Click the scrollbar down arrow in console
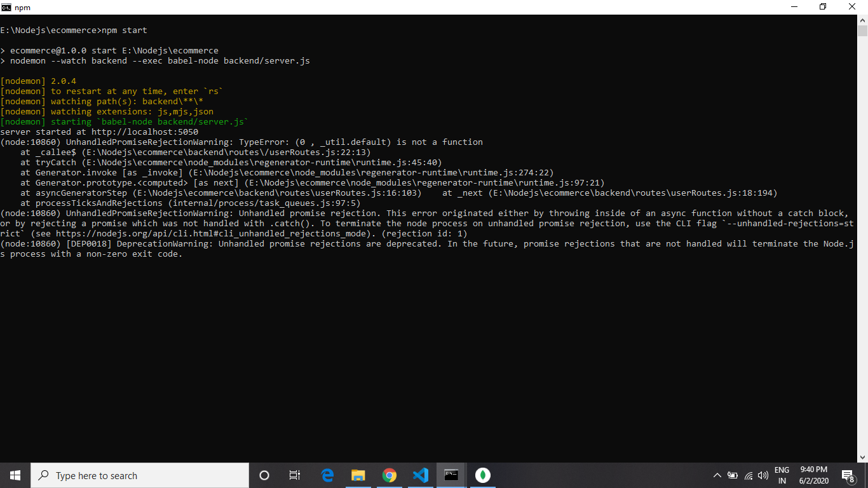This screenshot has height=488, width=868. tap(862, 457)
